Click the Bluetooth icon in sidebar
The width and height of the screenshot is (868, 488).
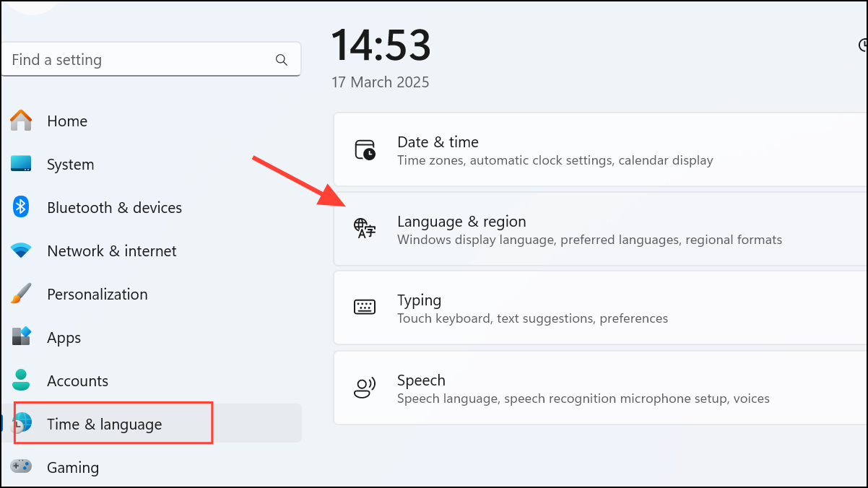pyautogui.click(x=21, y=207)
